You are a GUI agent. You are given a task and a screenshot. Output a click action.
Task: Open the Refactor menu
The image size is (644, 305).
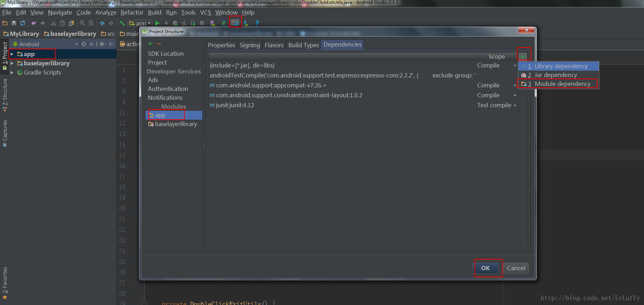(x=132, y=12)
